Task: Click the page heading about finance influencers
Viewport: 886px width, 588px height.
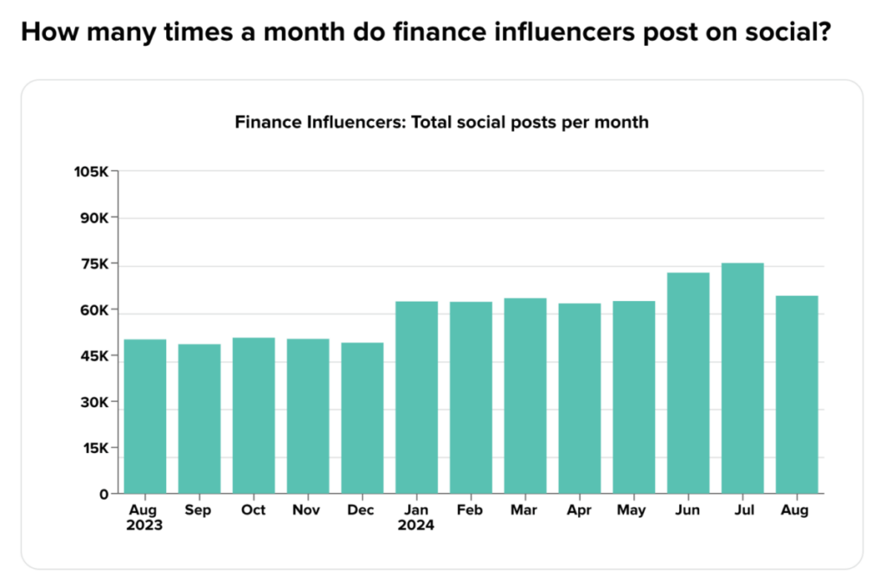Action: 426,32
